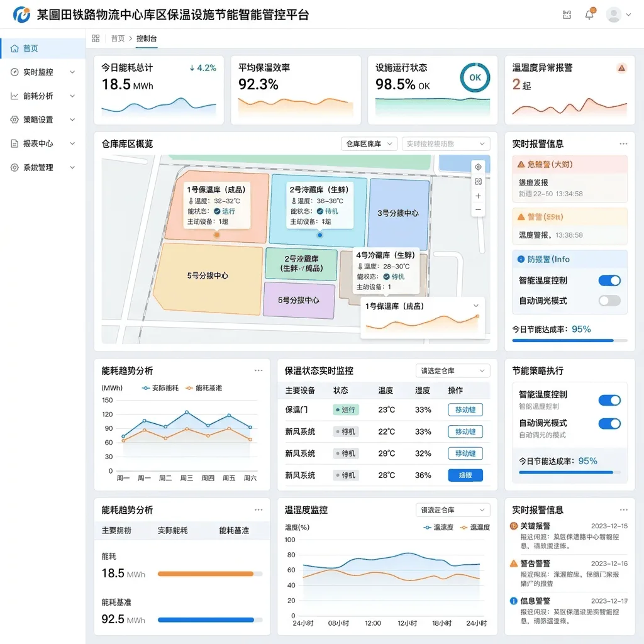Click the 警告警警 triangle icon
Screen dimensions: 644x644
pyautogui.click(x=513, y=563)
